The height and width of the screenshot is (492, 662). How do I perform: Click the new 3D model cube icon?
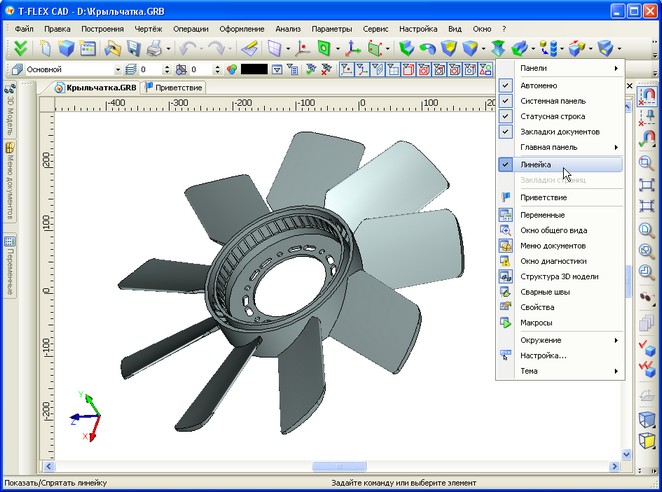pyautogui.click(x=66, y=49)
